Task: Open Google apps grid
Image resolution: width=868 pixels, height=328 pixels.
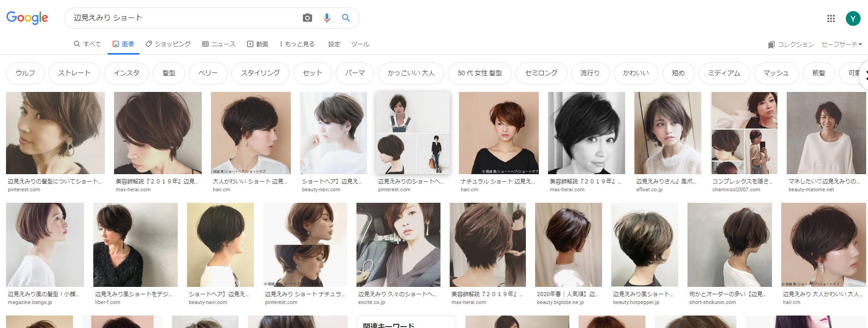Action: click(831, 18)
